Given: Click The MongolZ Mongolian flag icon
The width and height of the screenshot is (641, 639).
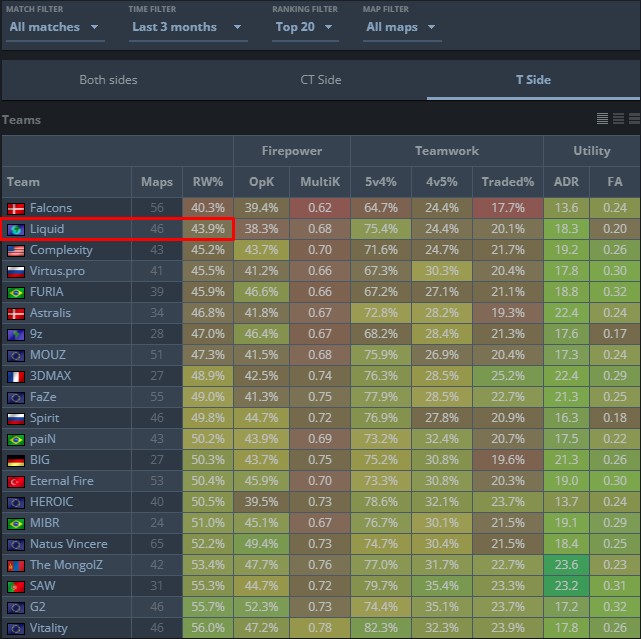Looking at the screenshot, I should (x=16, y=565).
